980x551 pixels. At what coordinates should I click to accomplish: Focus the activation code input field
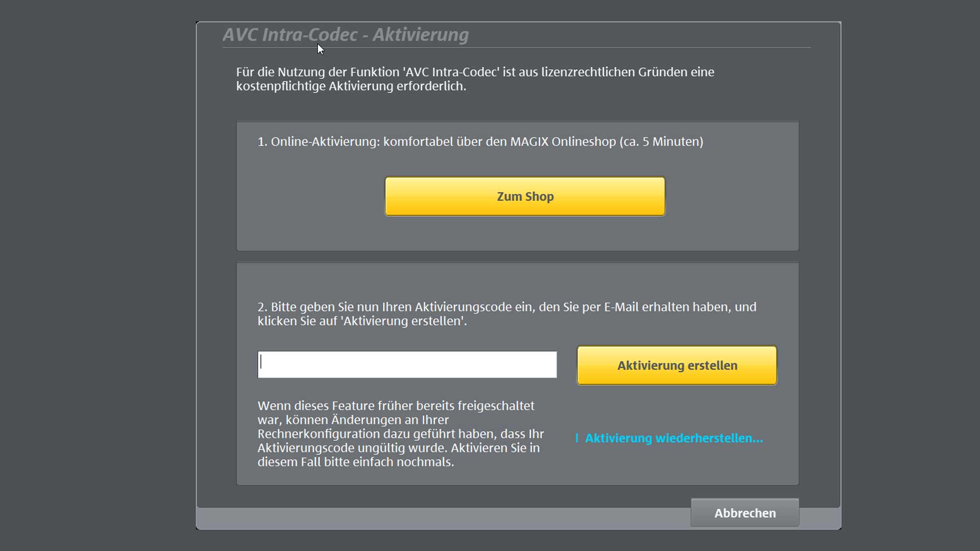pyautogui.click(x=407, y=364)
